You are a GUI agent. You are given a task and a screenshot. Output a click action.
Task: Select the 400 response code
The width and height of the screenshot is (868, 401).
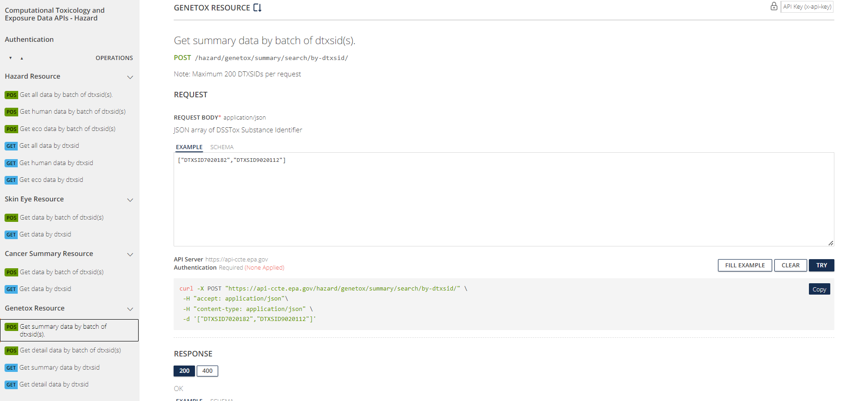click(207, 371)
